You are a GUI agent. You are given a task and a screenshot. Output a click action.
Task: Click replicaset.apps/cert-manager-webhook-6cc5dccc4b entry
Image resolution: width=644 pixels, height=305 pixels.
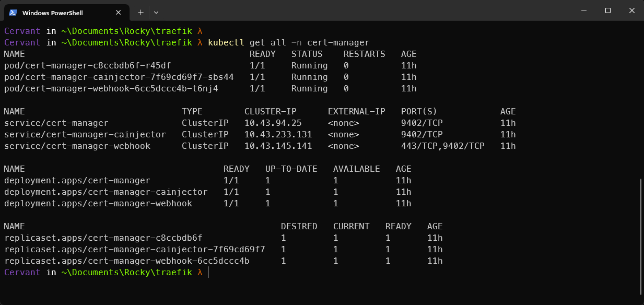tap(126, 261)
